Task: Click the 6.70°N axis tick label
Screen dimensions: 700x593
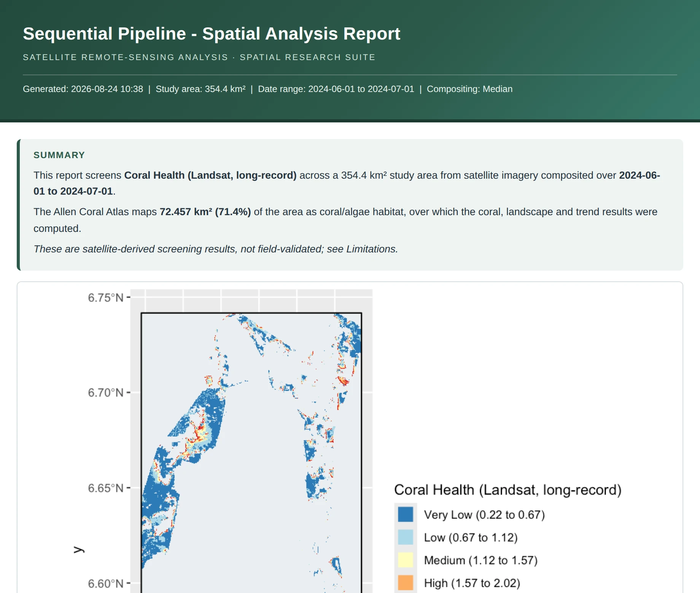Action: 106,393
